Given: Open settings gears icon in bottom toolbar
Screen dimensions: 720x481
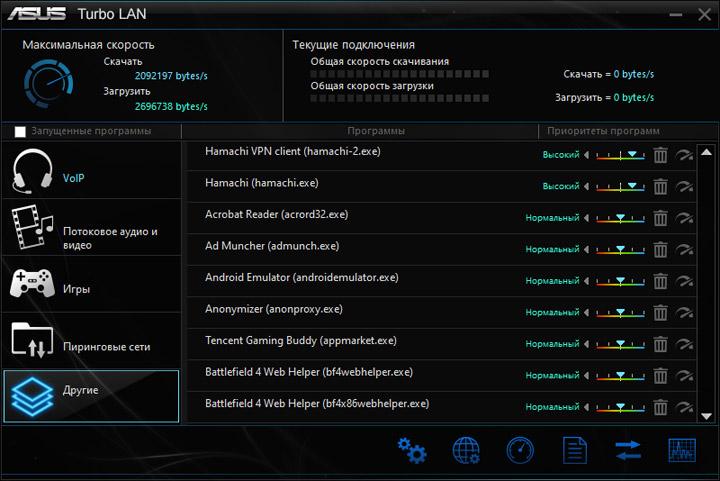Looking at the screenshot, I should coord(412,450).
